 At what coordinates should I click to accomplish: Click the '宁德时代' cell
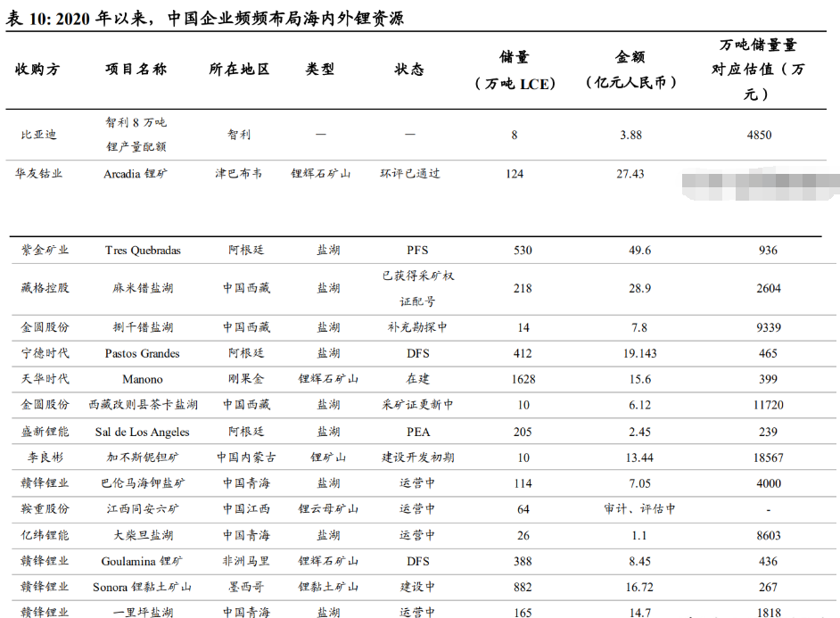[45, 353]
